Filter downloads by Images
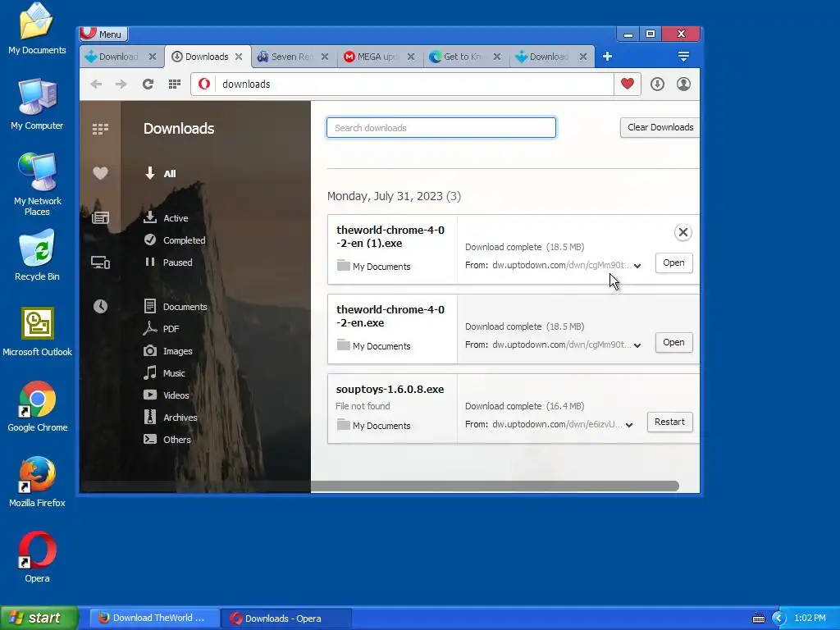Screen dimensions: 840x630 [167, 351]
